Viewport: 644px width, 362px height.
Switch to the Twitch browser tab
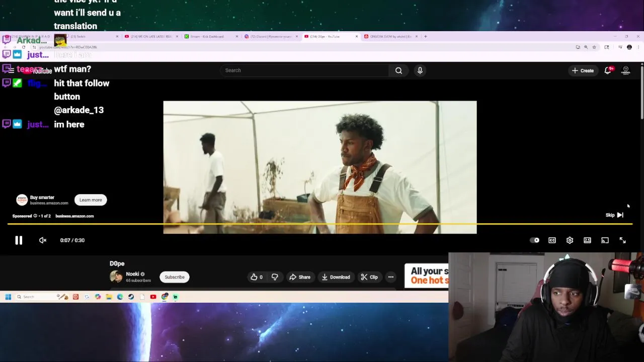point(91,36)
